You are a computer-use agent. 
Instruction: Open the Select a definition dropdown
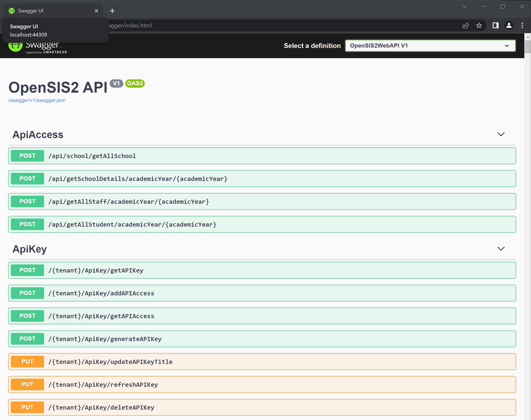430,46
